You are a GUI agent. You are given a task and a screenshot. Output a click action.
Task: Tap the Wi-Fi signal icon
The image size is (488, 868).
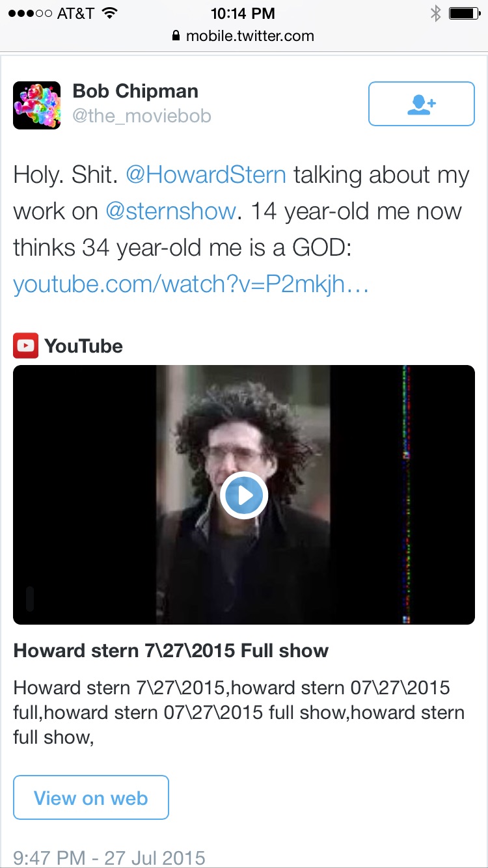[110, 13]
